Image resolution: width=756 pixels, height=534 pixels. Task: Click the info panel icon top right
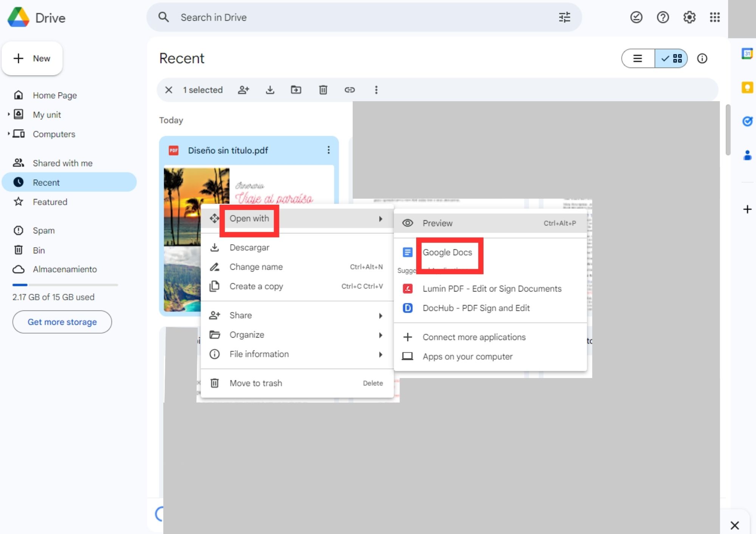pyautogui.click(x=702, y=59)
